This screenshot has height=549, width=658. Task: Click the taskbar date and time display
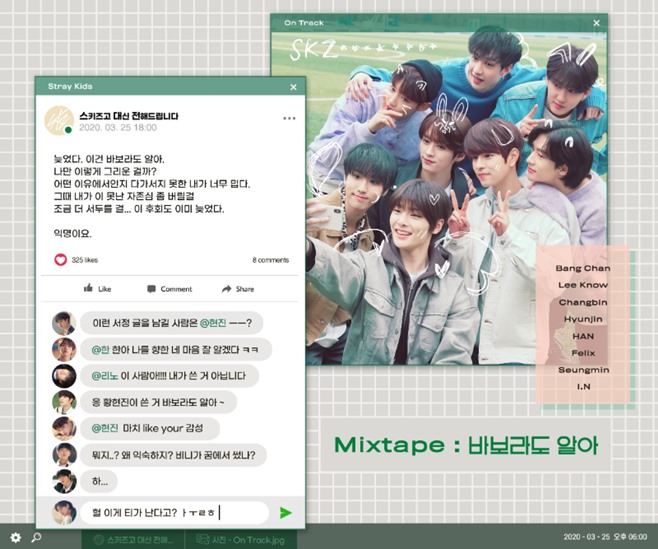(606, 537)
